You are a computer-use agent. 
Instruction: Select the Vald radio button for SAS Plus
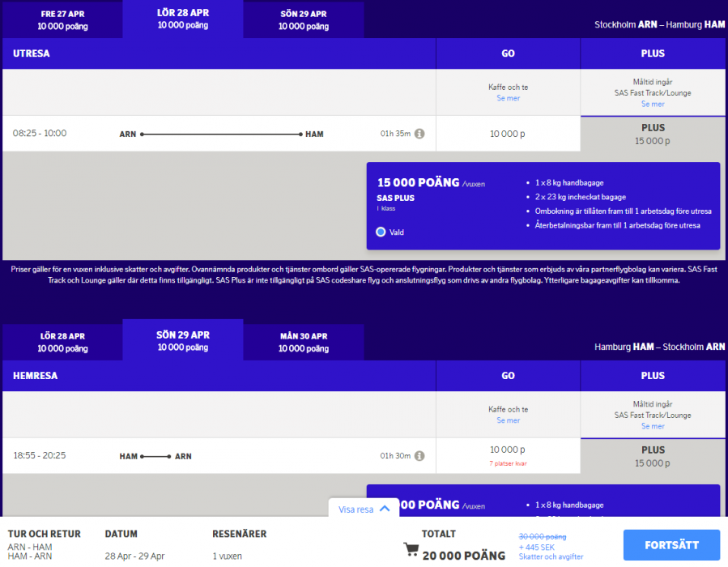click(x=381, y=232)
